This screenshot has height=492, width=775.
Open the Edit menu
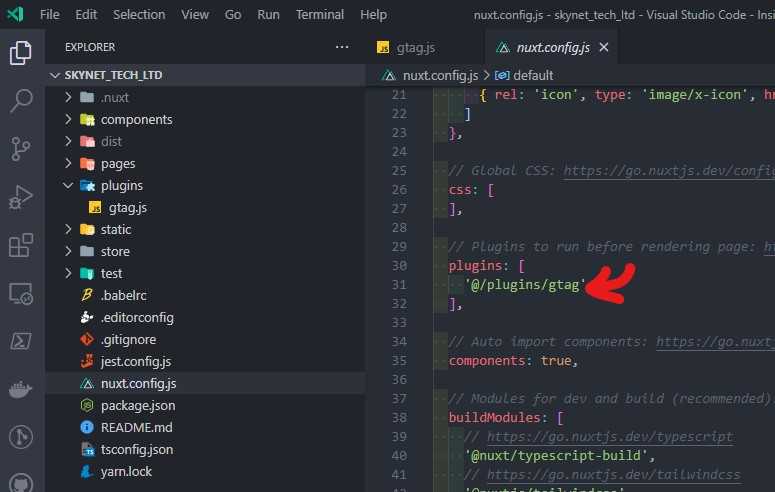click(x=86, y=15)
